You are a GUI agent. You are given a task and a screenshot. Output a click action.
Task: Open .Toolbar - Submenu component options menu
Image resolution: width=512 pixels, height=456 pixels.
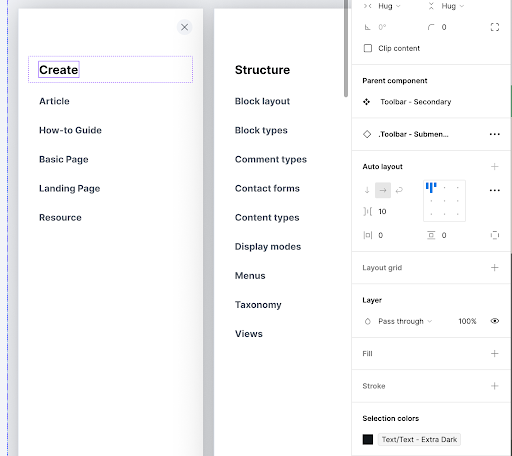pos(495,134)
